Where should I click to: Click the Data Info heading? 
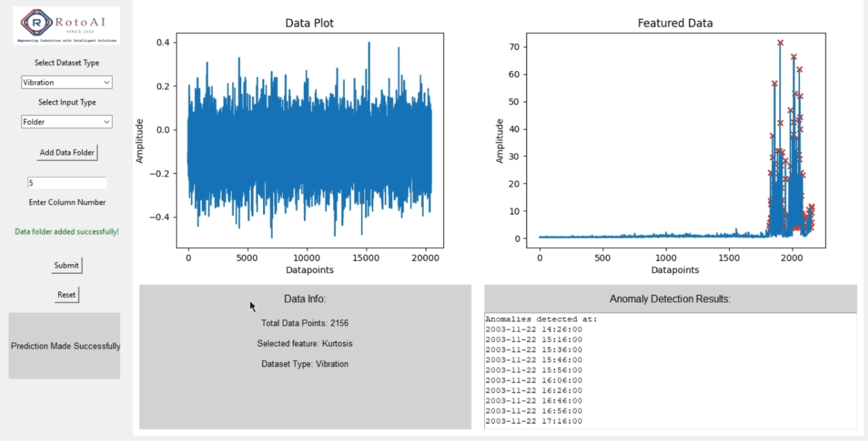coord(305,299)
